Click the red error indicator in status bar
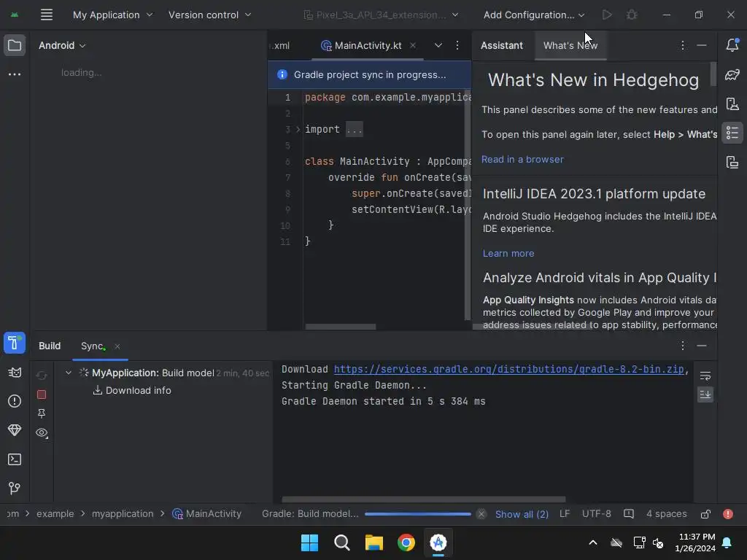The image size is (747, 560). 727,514
